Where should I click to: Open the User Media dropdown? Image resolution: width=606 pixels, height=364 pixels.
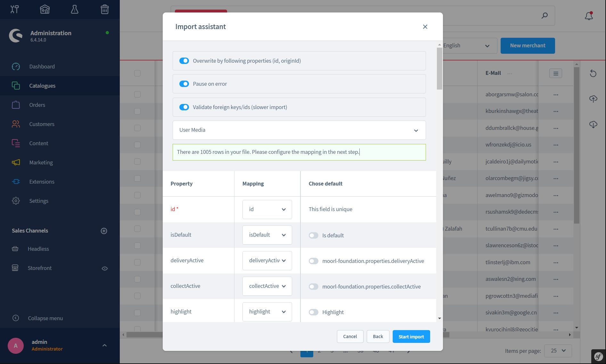pyautogui.click(x=299, y=130)
